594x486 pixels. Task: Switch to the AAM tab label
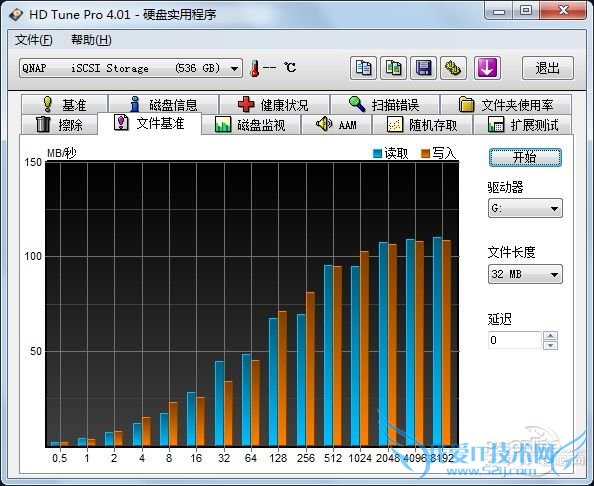(347, 125)
